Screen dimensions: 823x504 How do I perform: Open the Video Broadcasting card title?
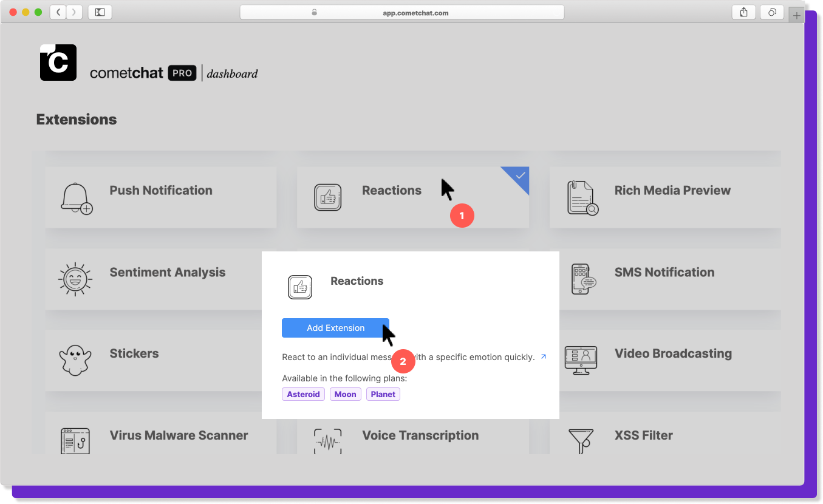point(673,353)
